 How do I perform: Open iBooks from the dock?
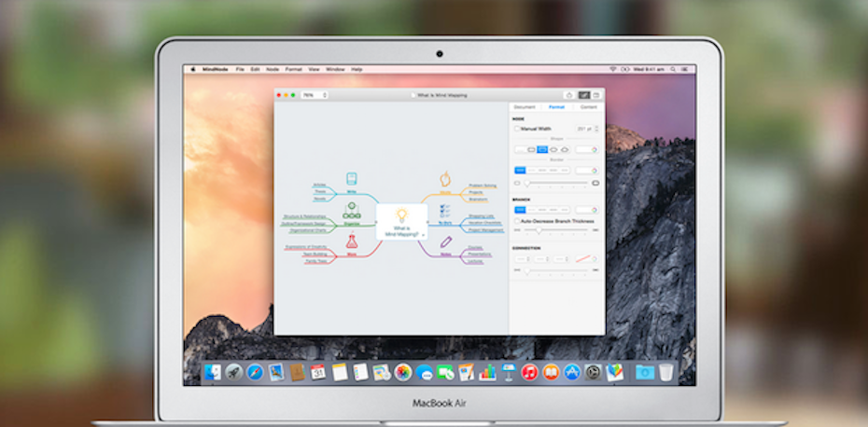click(551, 372)
